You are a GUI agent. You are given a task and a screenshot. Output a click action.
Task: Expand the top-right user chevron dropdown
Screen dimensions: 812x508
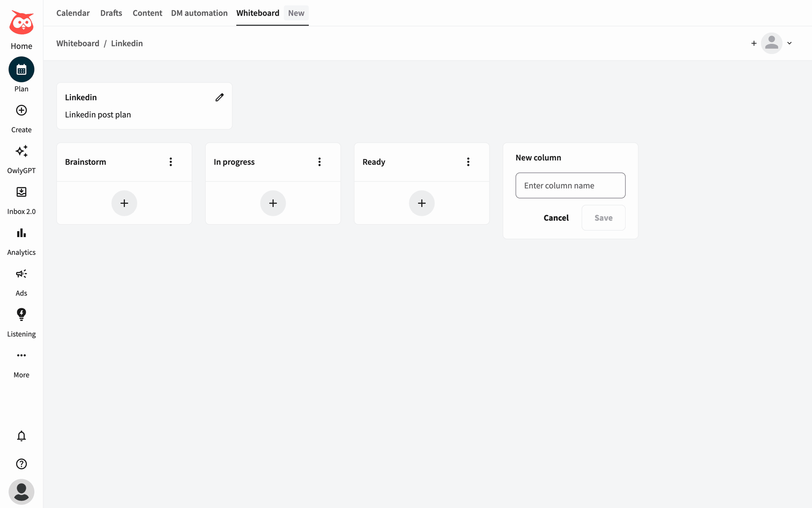coord(790,43)
